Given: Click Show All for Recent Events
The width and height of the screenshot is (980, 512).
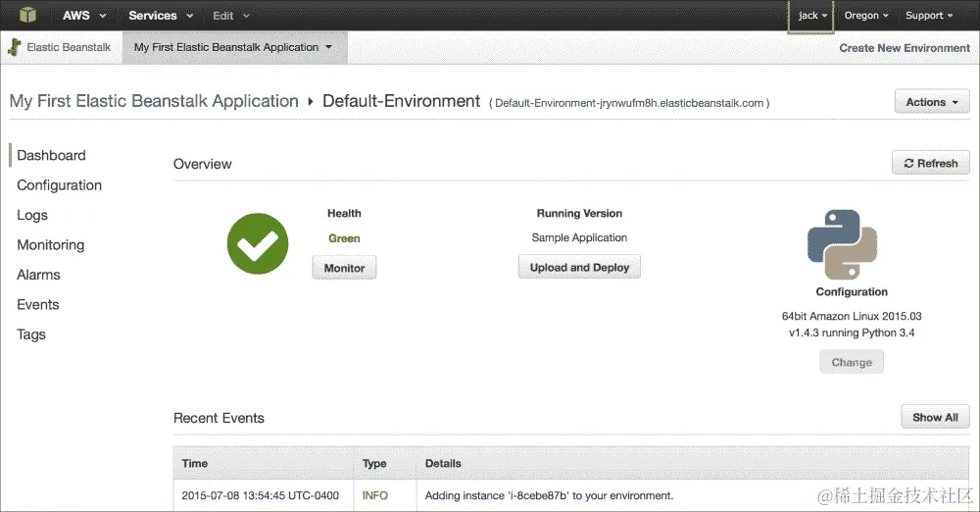Looking at the screenshot, I should (935, 417).
